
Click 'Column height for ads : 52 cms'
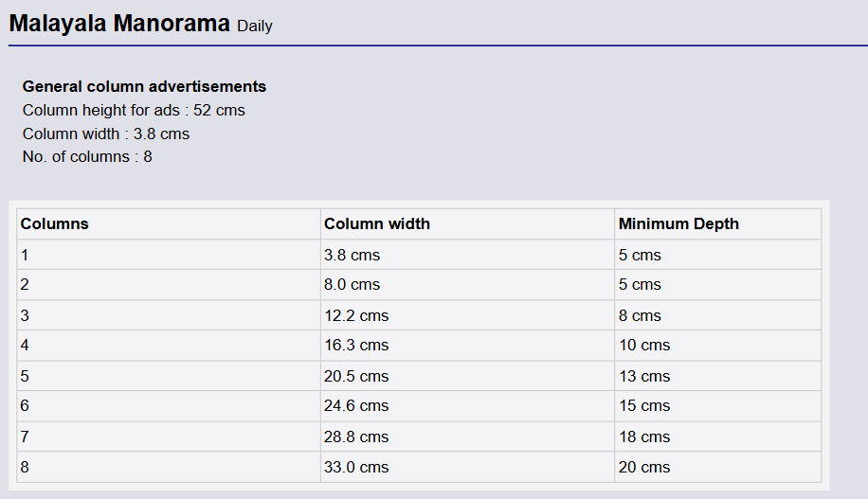coord(134,111)
